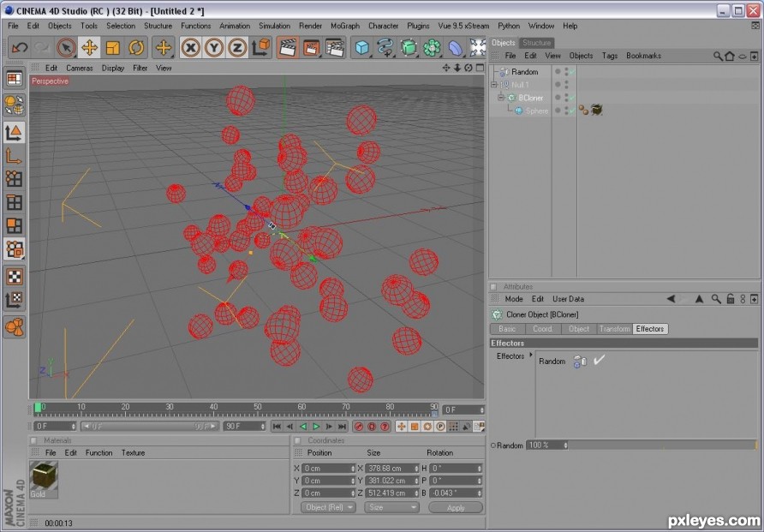Go to start of animation
This screenshot has height=532, width=764.
(277, 427)
